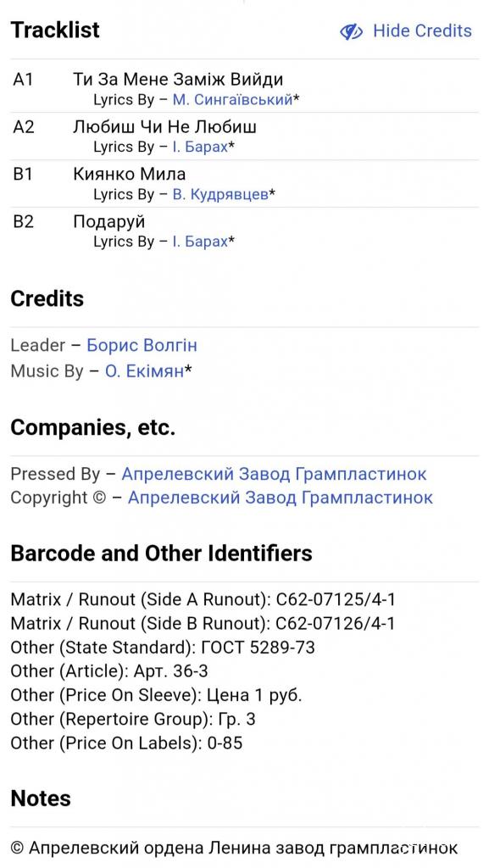Click Barcode and Other Identifiers heading
The width and height of the screenshot is (489, 868).
pos(162,554)
